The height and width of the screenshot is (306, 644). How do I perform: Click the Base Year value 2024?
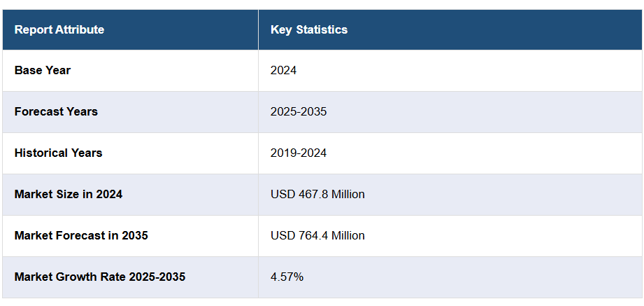(x=283, y=70)
